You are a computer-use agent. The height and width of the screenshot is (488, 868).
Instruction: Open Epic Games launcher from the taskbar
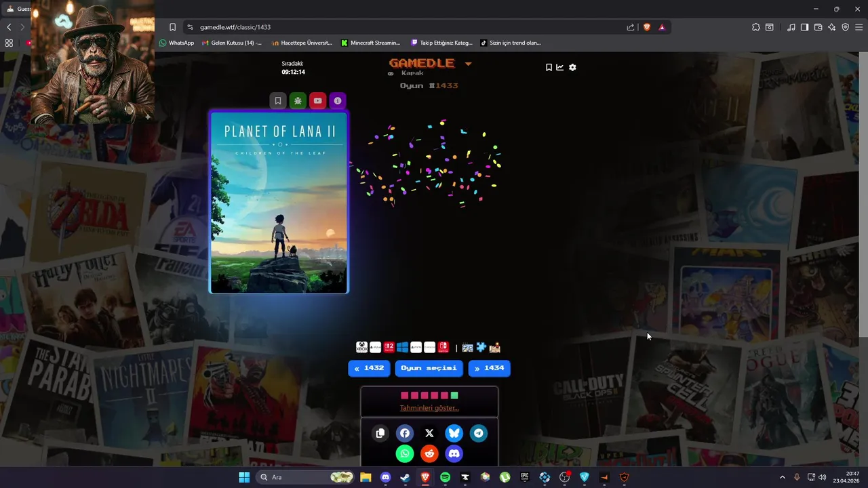click(525, 477)
